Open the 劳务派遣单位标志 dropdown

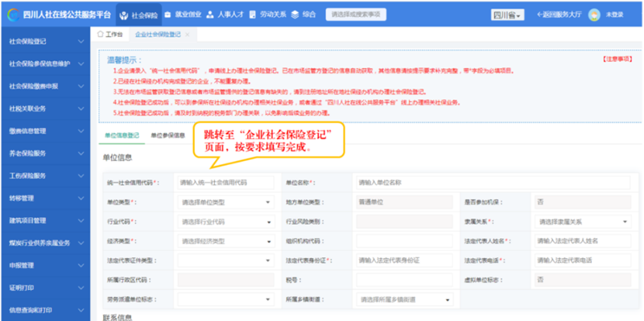pyautogui.click(x=225, y=299)
